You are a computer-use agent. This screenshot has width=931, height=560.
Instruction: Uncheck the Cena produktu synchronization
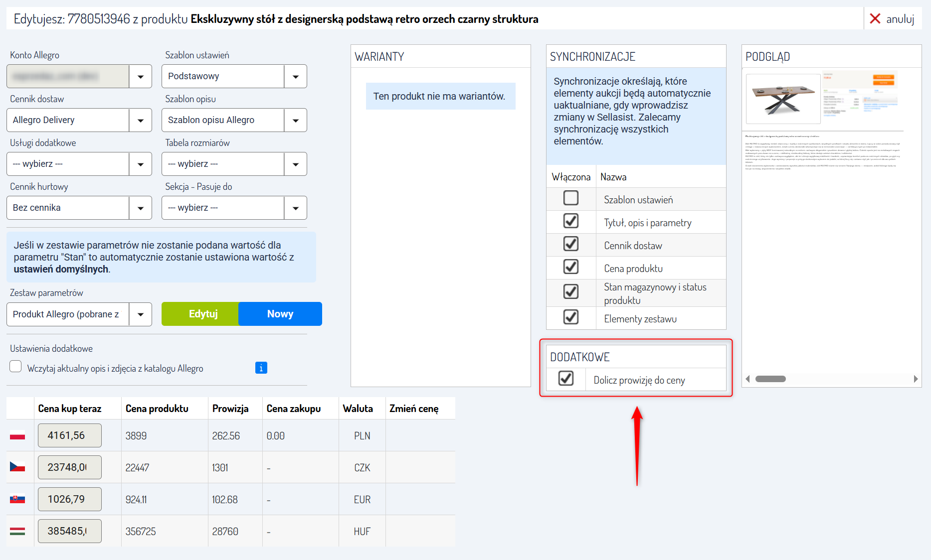571,267
